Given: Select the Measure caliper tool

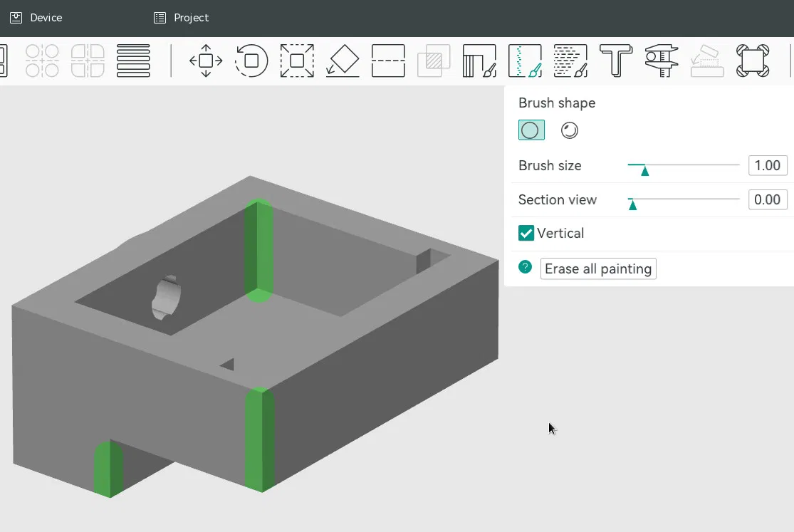Looking at the screenshot, I should tap(662, 61).
